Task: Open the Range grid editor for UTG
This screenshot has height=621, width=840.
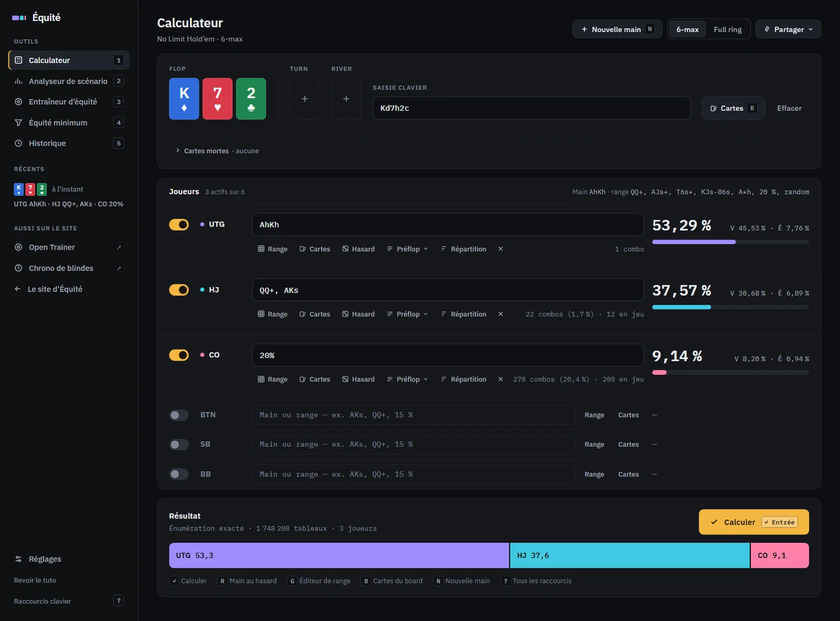Action: 272,249
